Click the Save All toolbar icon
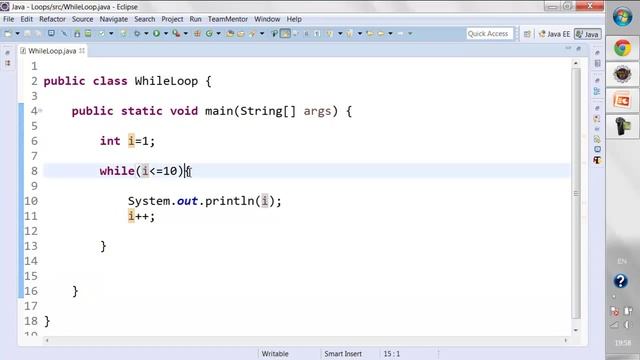This screenshot has width=640, height=360. (38, 33)
